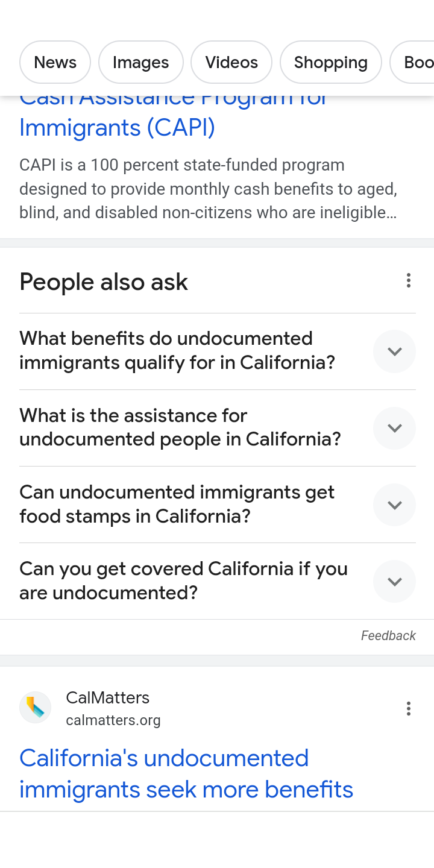Viewport: 434px width, 868px height.
Task: Switch to the Images filter tab
Action: click(140, 62)
